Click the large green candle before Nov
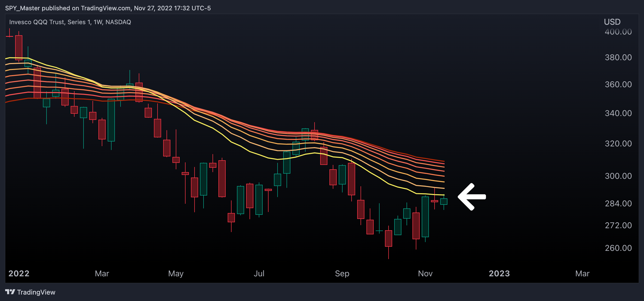The image size is (644, 301). [x=425, y=217]
